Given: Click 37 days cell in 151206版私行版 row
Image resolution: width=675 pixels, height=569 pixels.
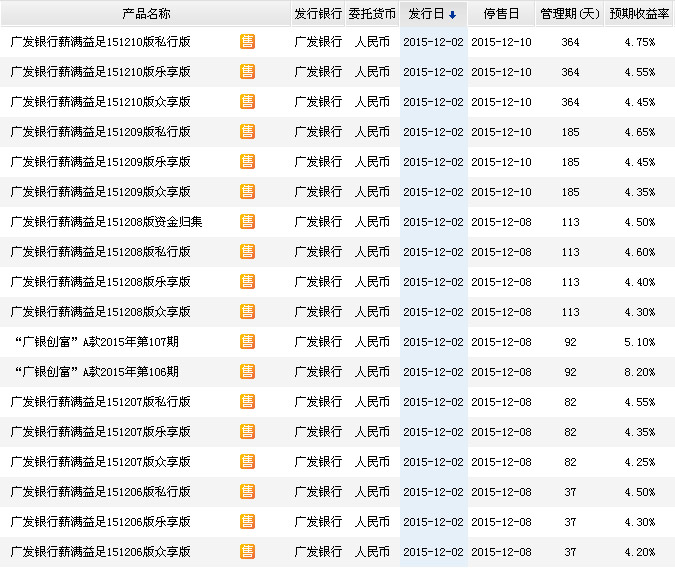Looking at the screenshot, I should tap(570, 492).
